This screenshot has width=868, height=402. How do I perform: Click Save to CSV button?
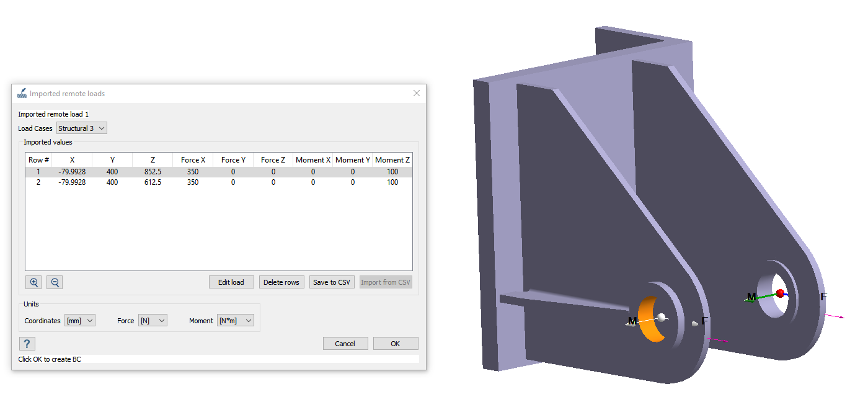(x=332, y=282)
